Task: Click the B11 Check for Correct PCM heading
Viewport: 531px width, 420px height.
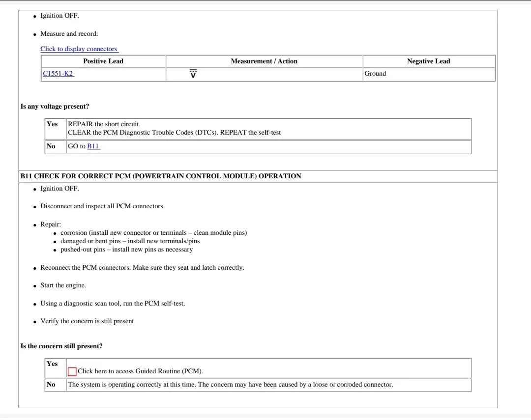Action: point(161,176)
